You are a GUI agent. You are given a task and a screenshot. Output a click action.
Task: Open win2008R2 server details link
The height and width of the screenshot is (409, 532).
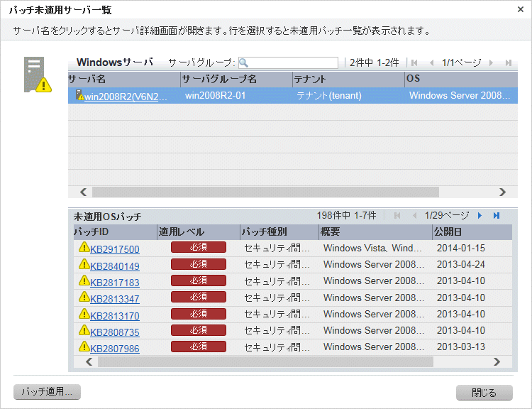pyautogui.click(x=126, y=97)
